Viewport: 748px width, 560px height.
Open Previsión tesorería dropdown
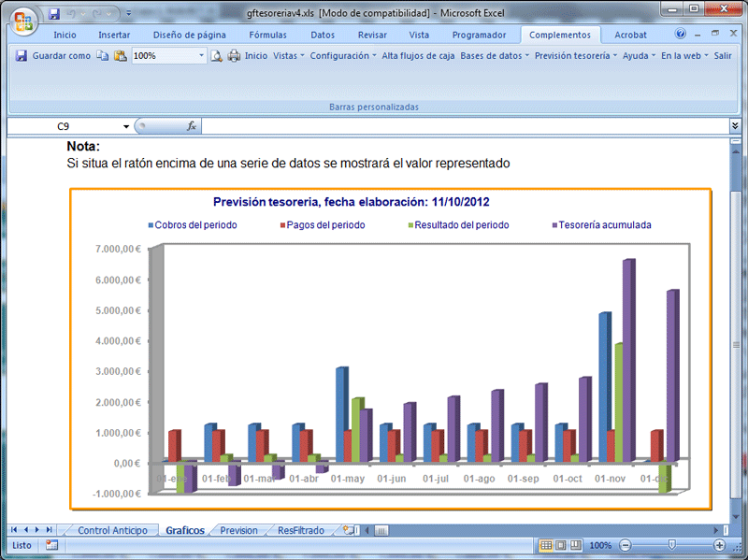[576, 56]
